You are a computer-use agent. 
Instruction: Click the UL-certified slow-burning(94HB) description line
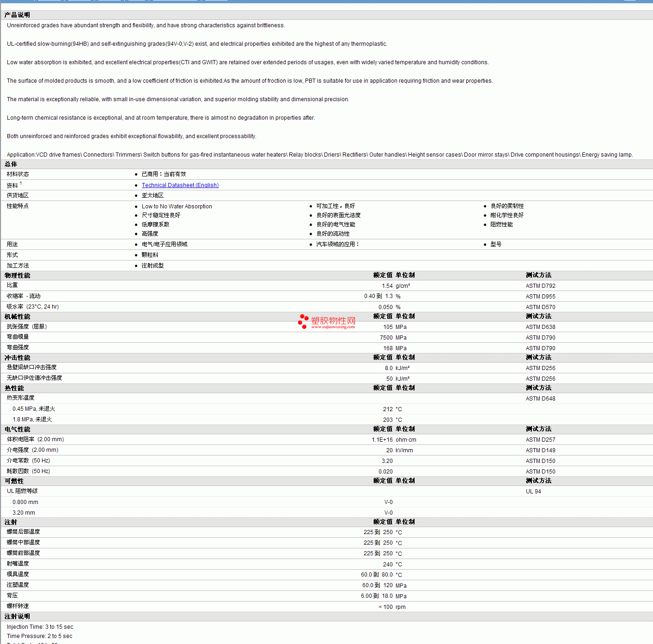point(197,44)
